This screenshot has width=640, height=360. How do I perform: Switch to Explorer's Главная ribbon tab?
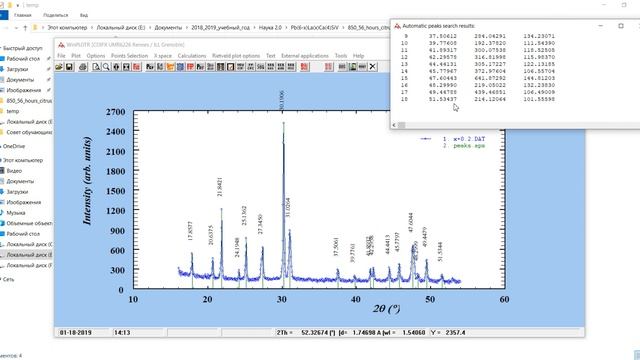coord(23,15)
